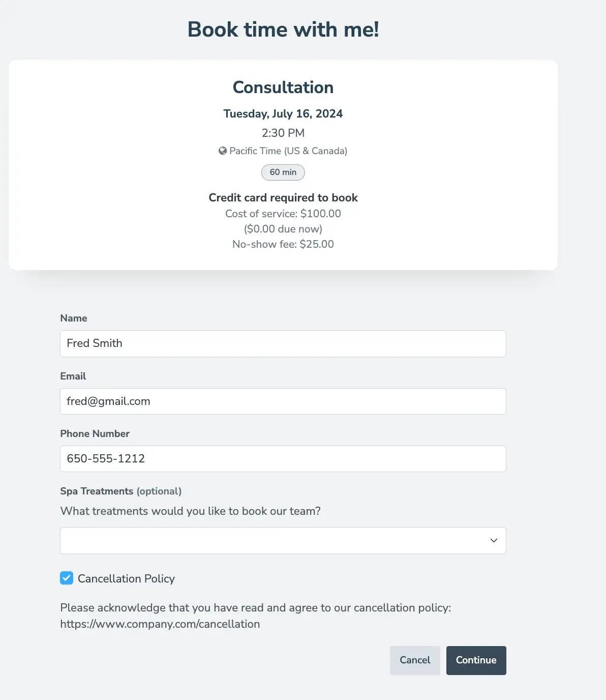Click the 2:30 PM appointment time

[x=283, y=133]
